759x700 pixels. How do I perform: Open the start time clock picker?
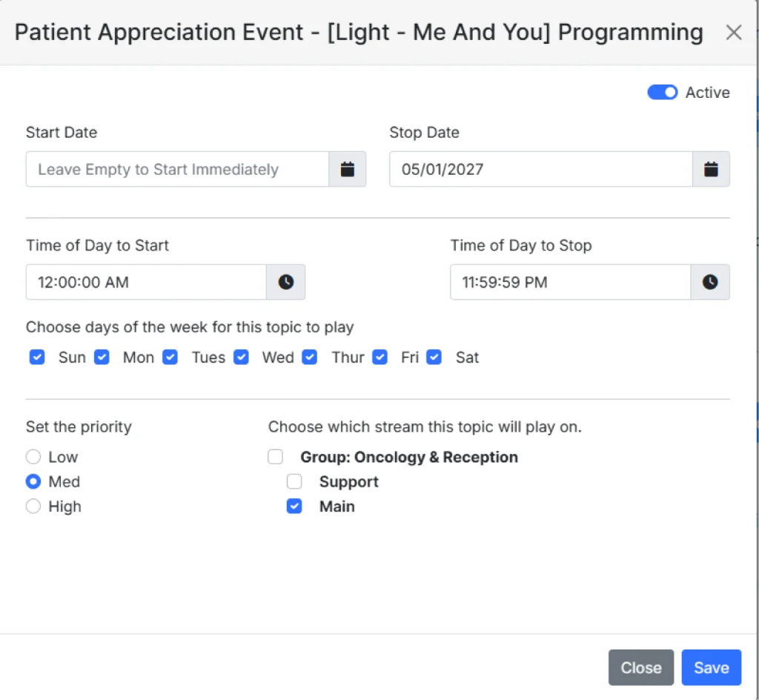285,282
